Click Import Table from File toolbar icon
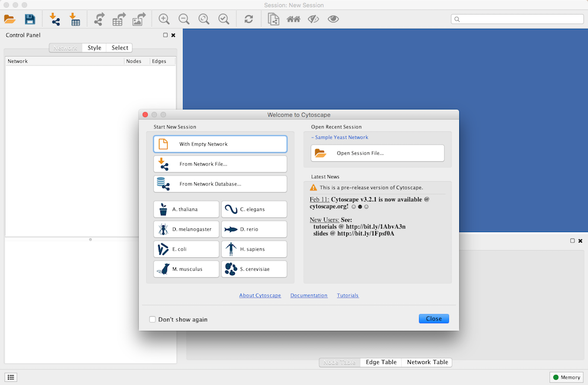This screenshot has height=385, width=588. [75, 19]
